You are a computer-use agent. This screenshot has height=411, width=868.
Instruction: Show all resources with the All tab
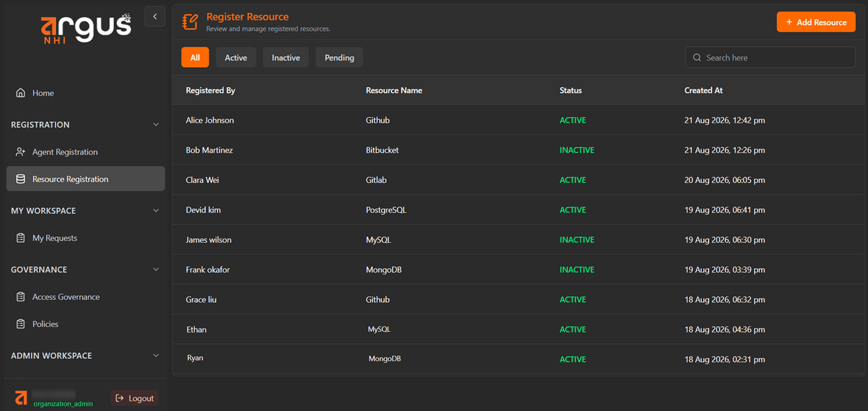tap(195, 57)
